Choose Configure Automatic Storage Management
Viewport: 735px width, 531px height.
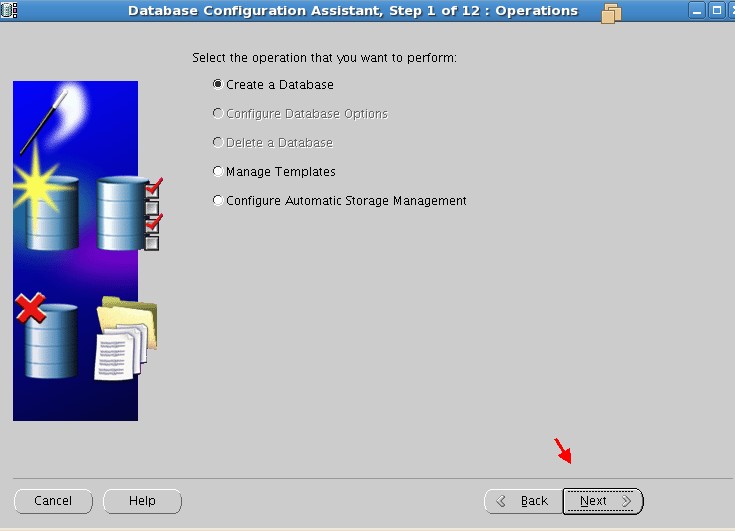point(339,201)
